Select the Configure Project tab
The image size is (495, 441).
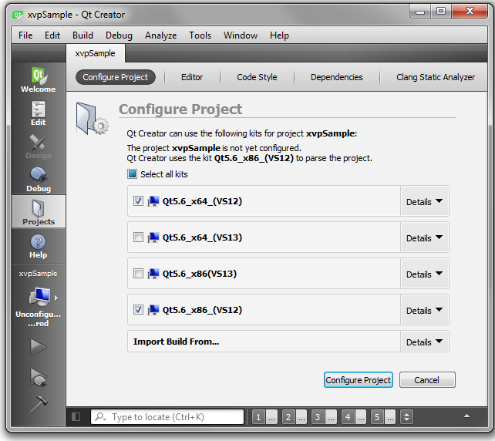[x=115, y=77]
